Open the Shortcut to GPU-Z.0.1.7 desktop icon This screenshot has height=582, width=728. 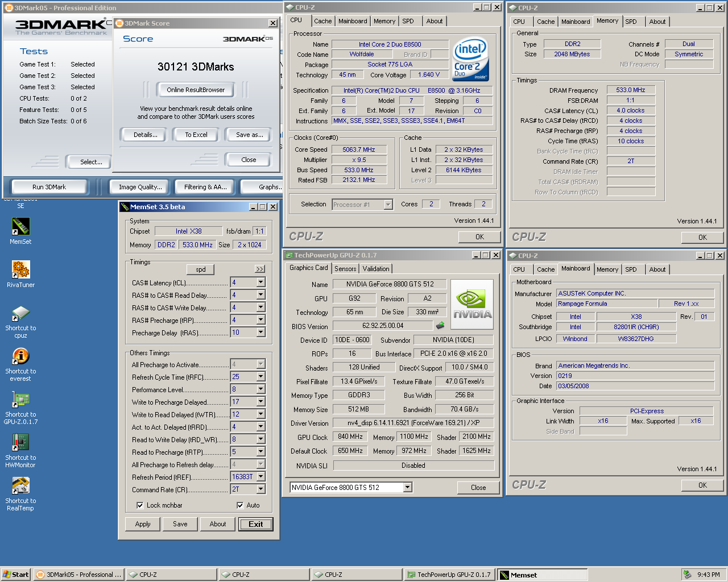20,400
